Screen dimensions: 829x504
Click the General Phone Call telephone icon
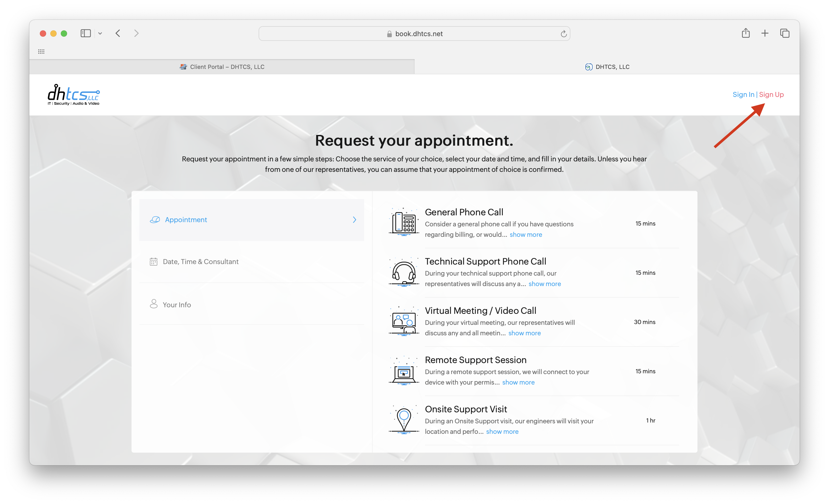click(x=404, y=222)
